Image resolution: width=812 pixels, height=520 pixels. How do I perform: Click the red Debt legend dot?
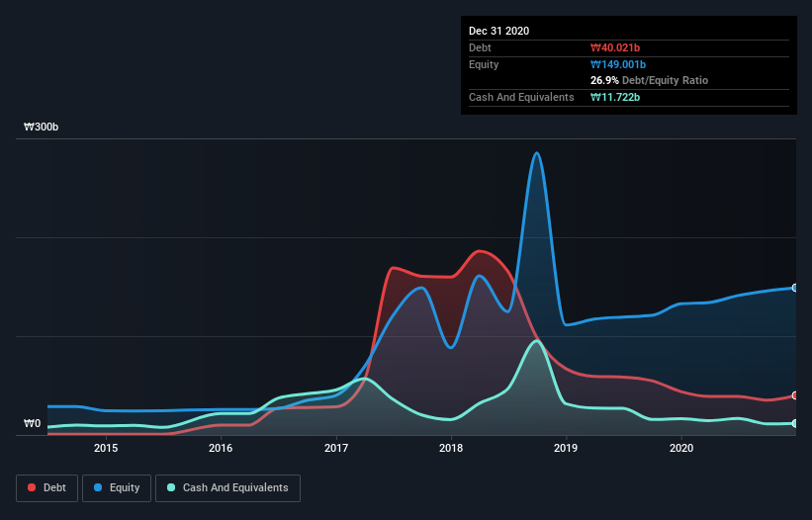[x=32, y=487]
